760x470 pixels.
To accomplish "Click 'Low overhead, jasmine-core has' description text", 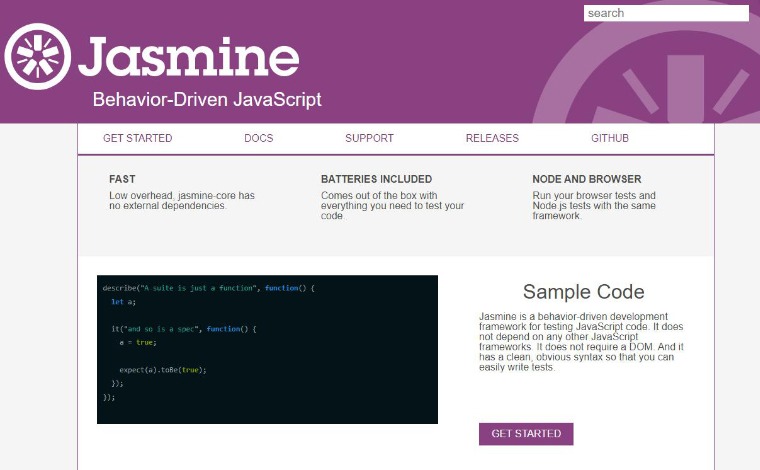I will pos(182,201).
